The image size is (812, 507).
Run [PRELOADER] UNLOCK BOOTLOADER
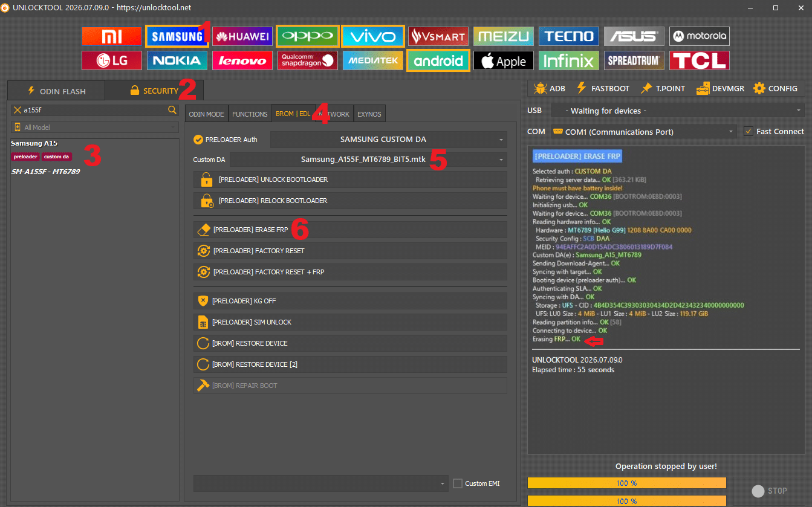pyautogui.click(x=350, y=179)
